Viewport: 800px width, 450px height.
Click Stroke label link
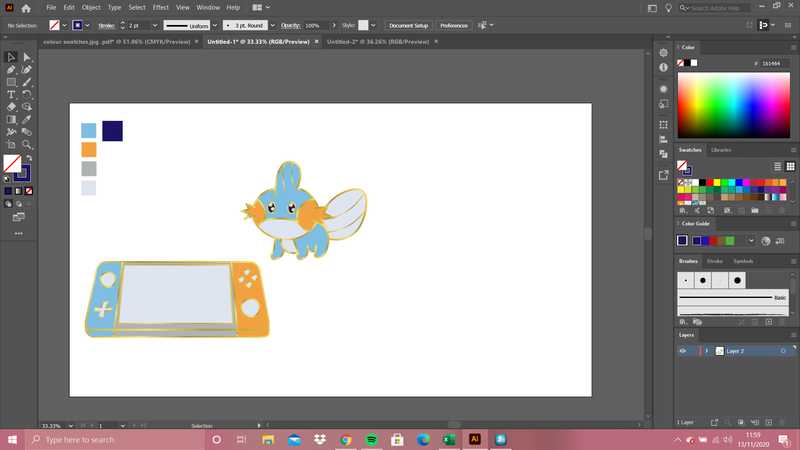(106, 26)
